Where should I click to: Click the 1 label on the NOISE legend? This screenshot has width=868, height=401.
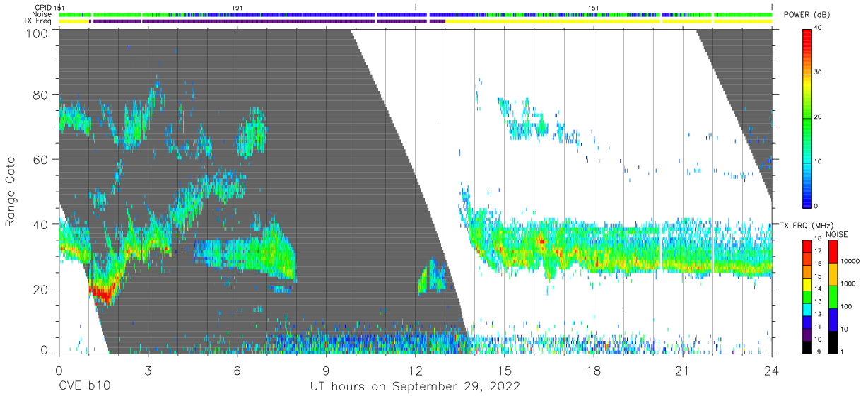click(842, 352)
